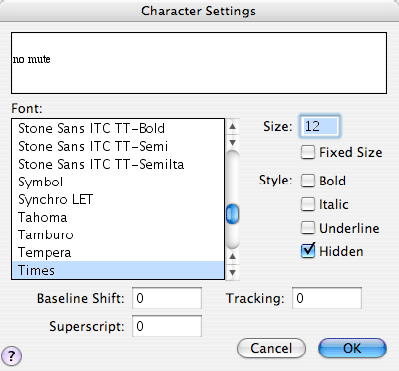The height and width of the screenshot is (371, 399).
Task: Click the blue font list scrollbar thumb
Action: pos(233,214)
